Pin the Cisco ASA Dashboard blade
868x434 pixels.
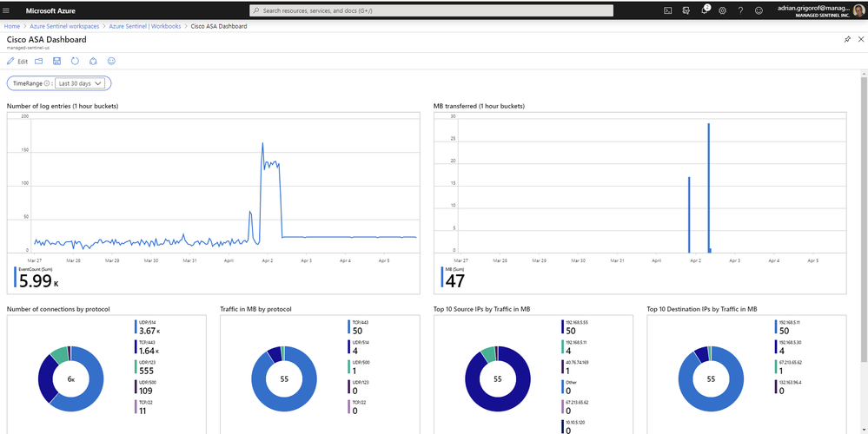click(x=847, y=39)
